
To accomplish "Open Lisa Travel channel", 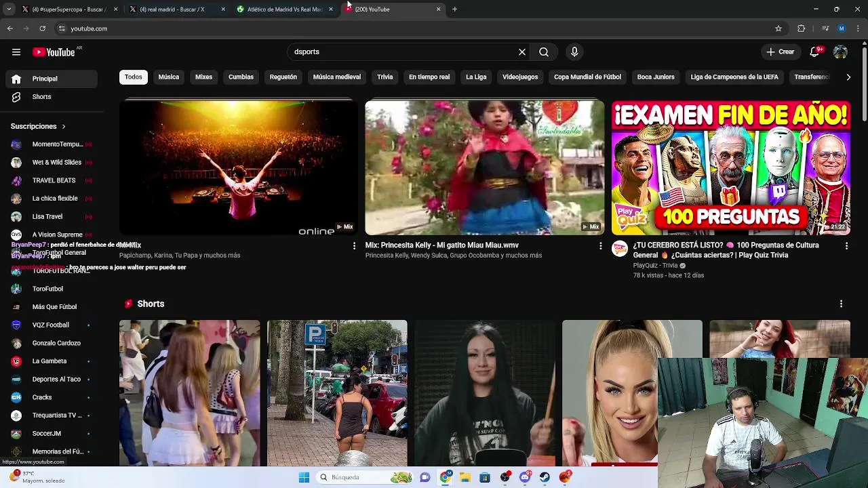I will [x=52, y=217].
